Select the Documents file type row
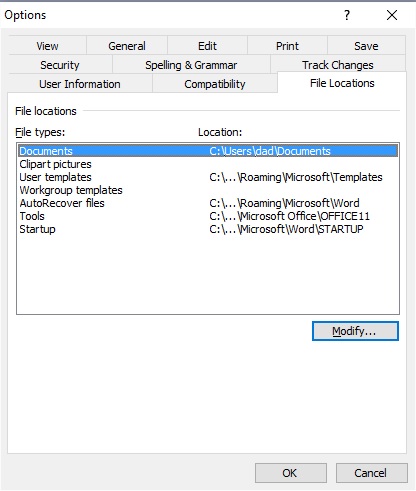The height and width of the screenshot is (491, 416). [x=208, y=151]
